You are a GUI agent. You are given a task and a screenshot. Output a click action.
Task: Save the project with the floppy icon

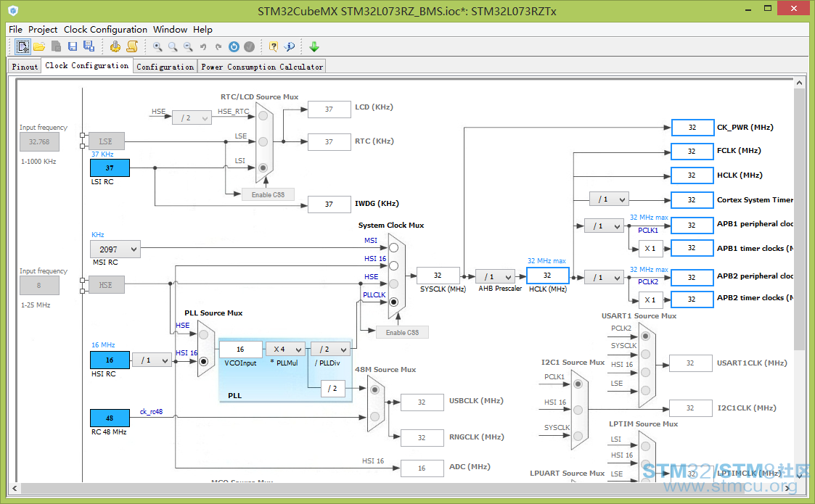(x=73, y=46)
